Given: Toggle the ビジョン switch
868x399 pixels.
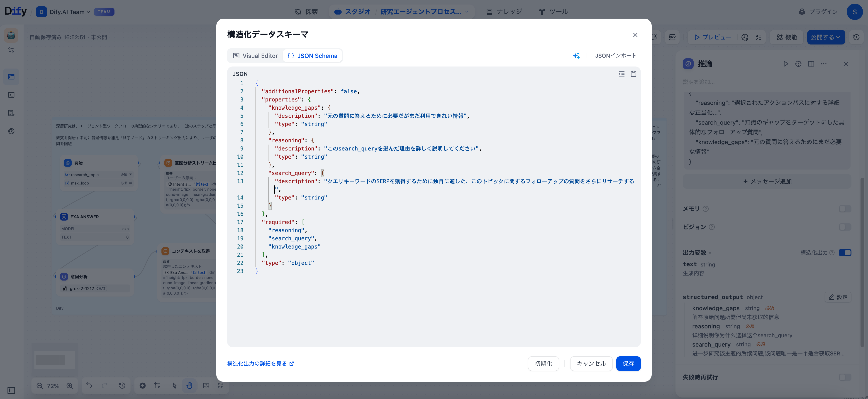Looking at the screenshot, I should [x=845, y=227].
